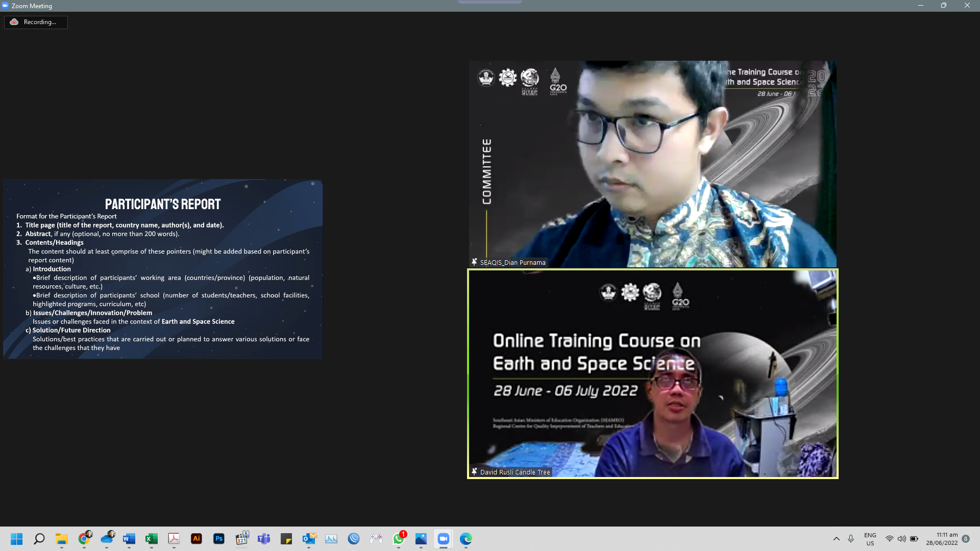Image resolution: width=980 pixels, height=551 pixels.
Task: Open Adobe Illustrator from the taskbar
Action: point(197,539)
